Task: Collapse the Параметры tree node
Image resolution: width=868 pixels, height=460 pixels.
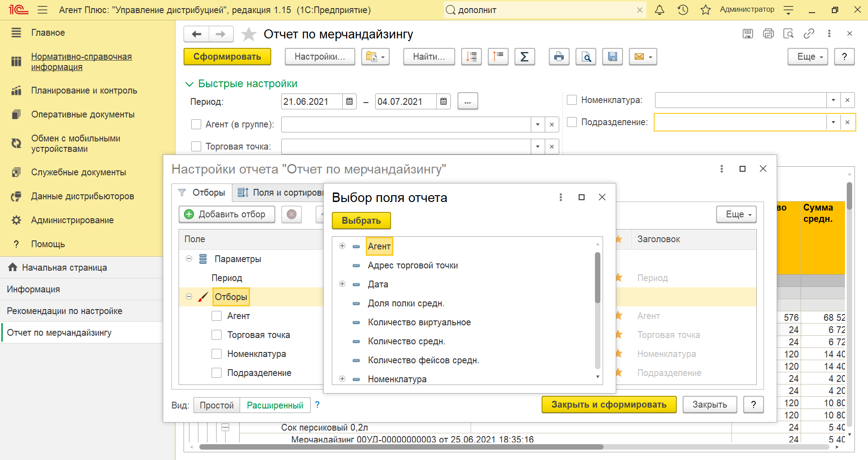Action: pyautogui.click(x=189, y=259)
